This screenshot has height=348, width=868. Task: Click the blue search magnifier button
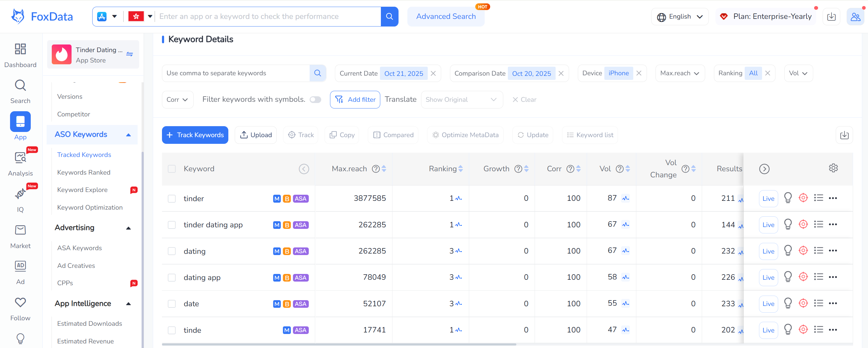click(x=389, y=16)
